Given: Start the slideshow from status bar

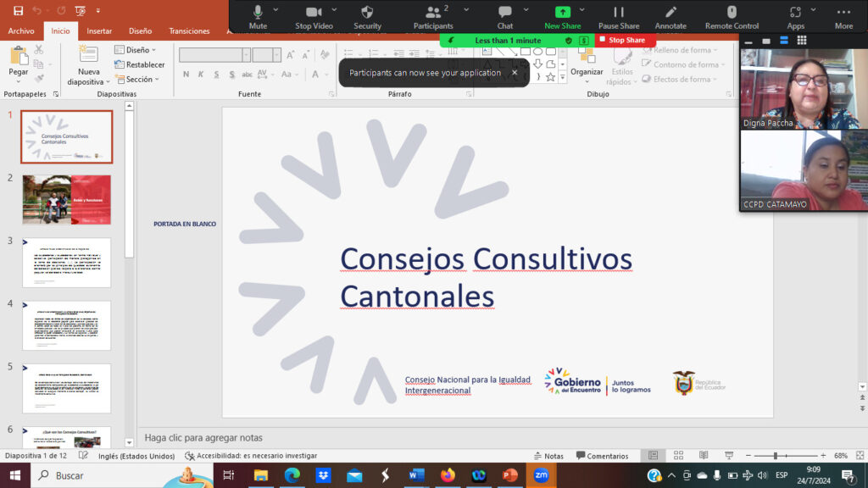Looking at the screenshot, I should (x=729, y=455).
